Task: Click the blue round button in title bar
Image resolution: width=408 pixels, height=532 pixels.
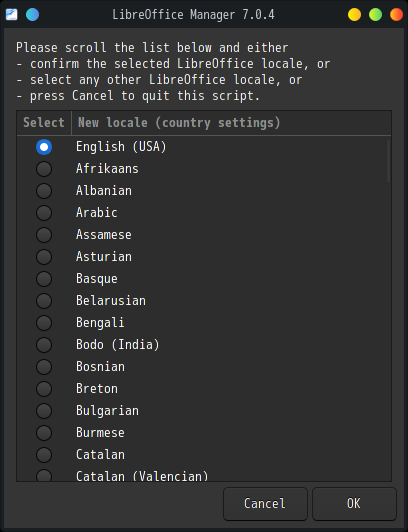Action: pos(33,15)
